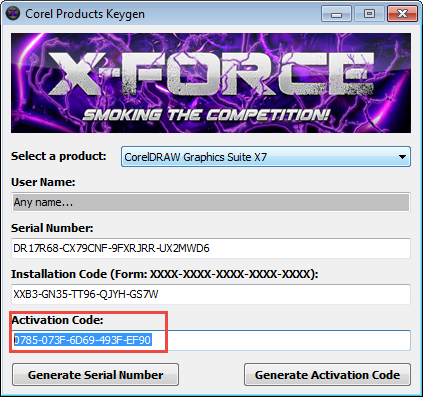Click the 'Select a product:' label
The width and height of the screenshot is (423, 397).
[x=59, y=156]
